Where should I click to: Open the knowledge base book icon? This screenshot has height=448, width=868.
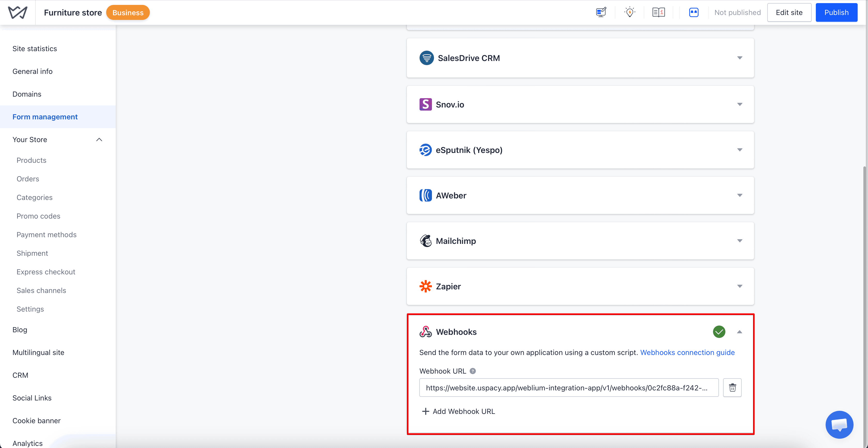pos(658,12)
